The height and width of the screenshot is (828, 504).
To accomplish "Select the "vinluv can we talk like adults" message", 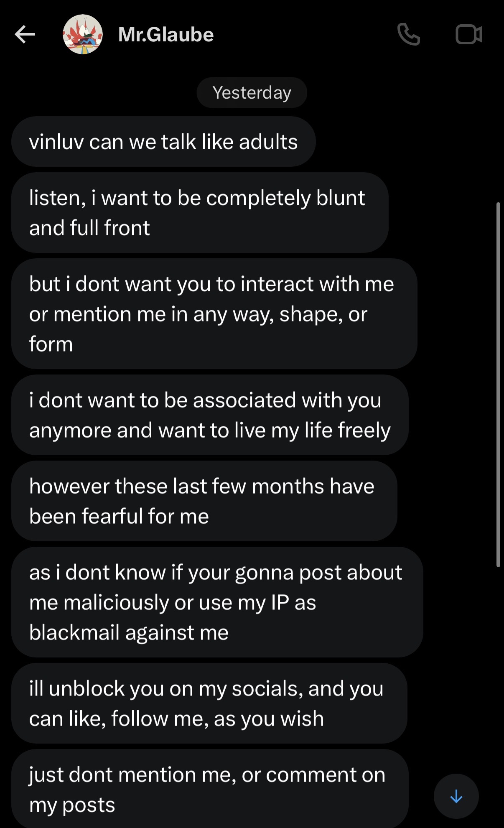I will (x=163, y=142).
